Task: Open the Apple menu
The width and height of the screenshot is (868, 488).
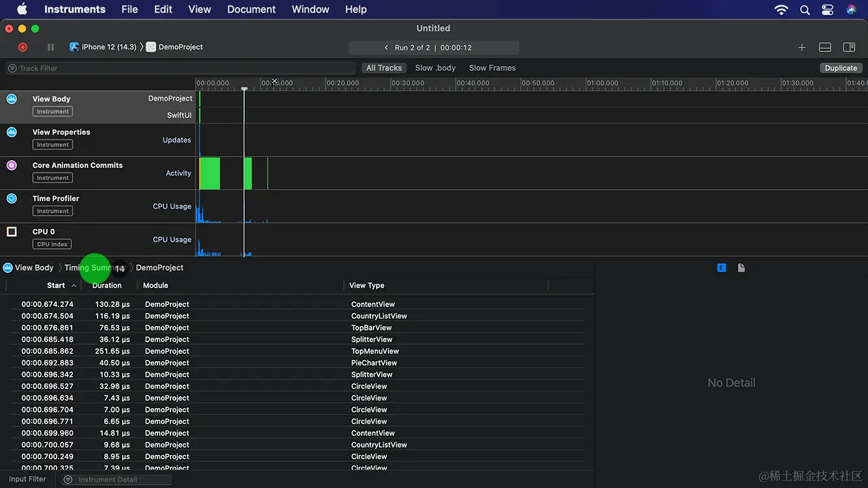Action: [x=21, y=9]
